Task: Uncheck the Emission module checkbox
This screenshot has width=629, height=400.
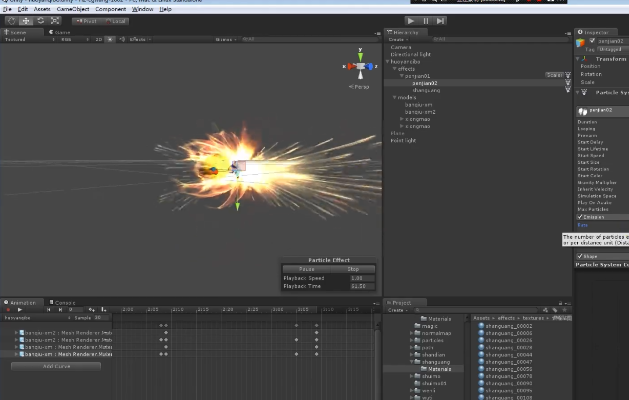Action: click(x=580, y=217)
